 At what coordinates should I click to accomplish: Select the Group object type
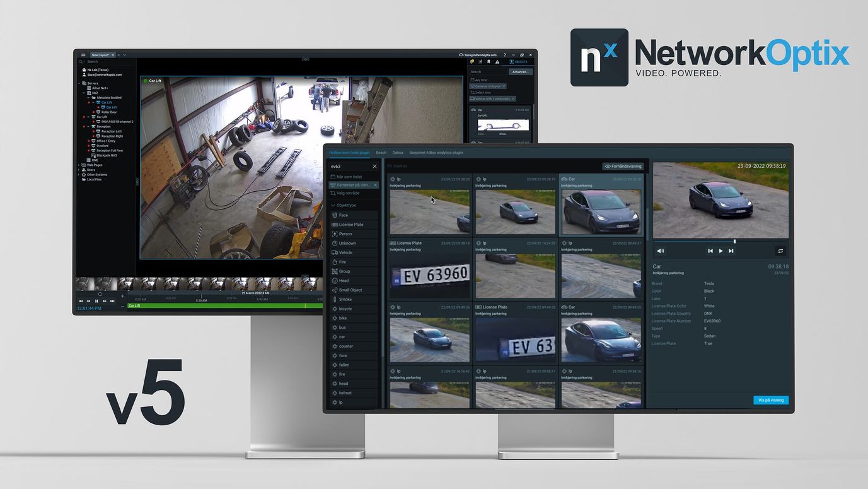(x=354, y=271)
